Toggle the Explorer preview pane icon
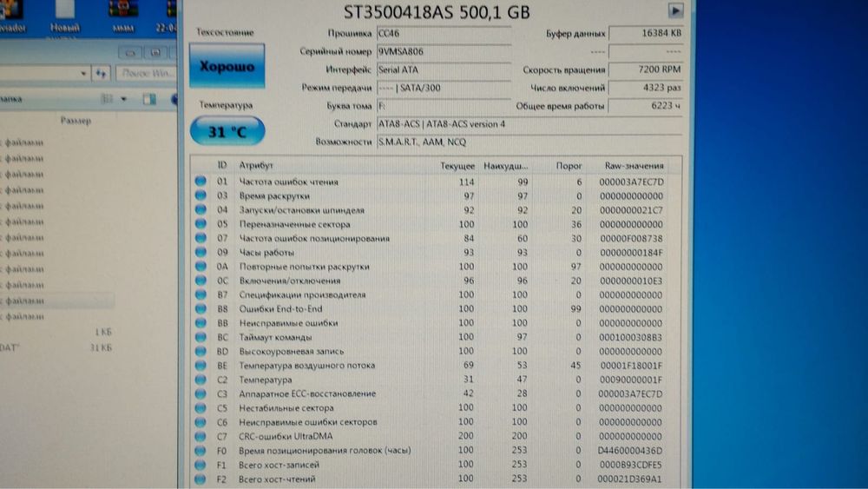 [149, 99]
